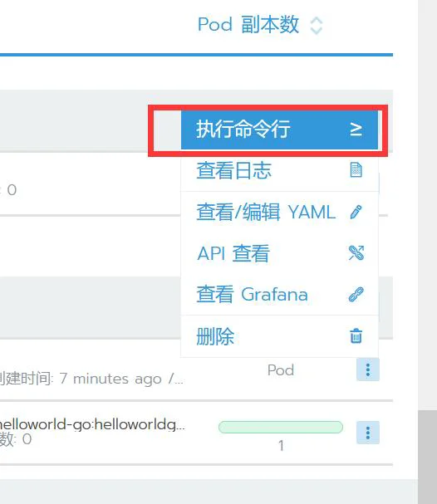The height and width of the screenshot is (504, 437).
Task: Toggle sort arrows next to Pod 副本数
Action: click(x=316, y=26)
